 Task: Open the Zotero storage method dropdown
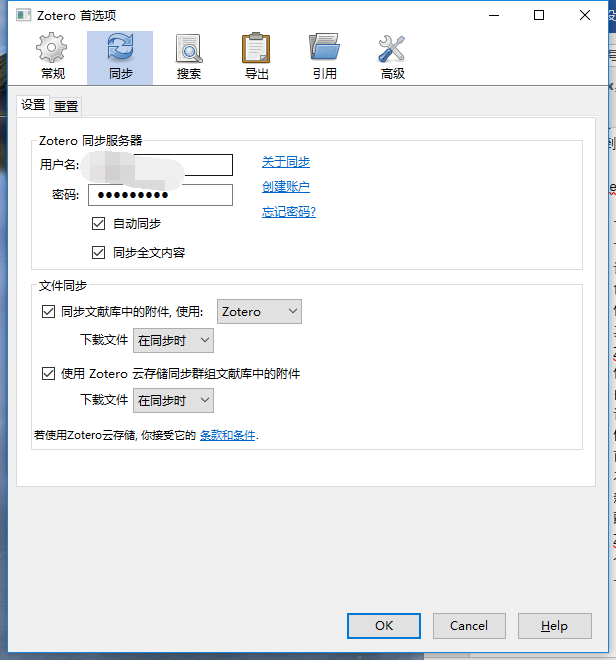(259, 311)
